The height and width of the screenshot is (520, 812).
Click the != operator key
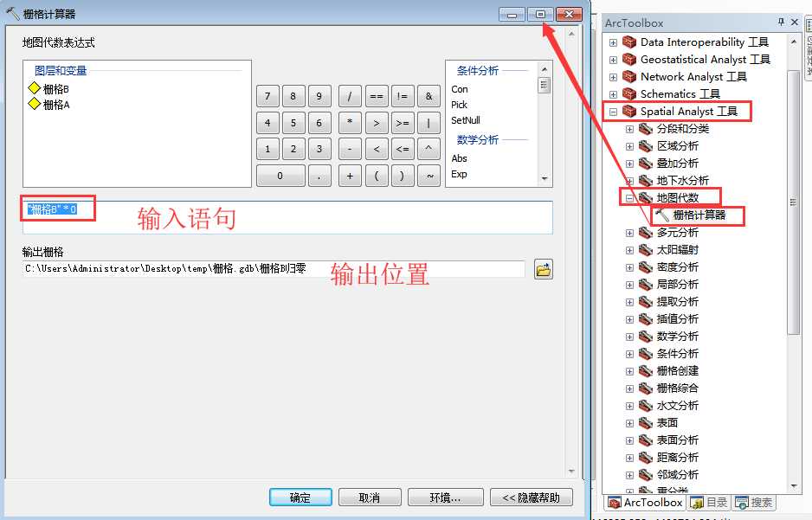(403, 96)
